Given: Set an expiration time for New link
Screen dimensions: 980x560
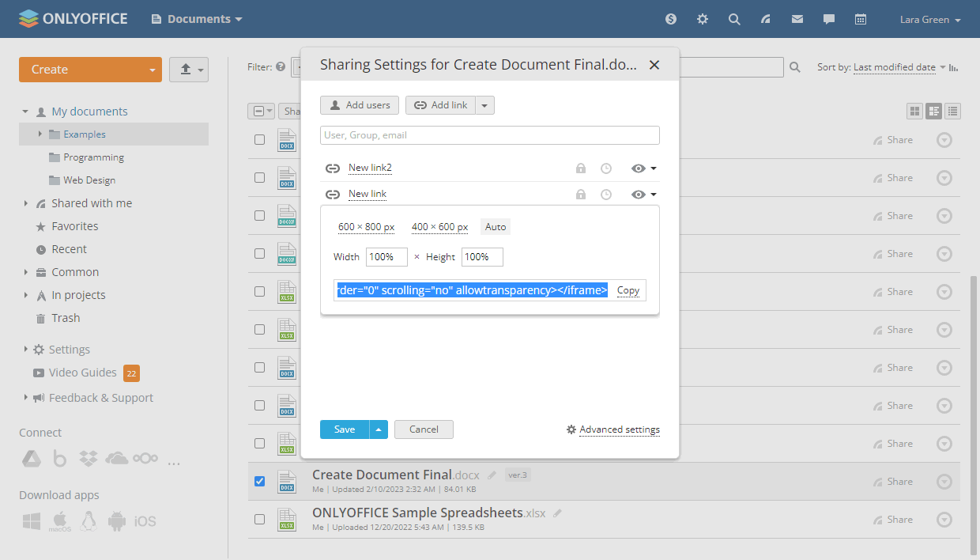Looking at the screenshot, I should coord(605,194).
